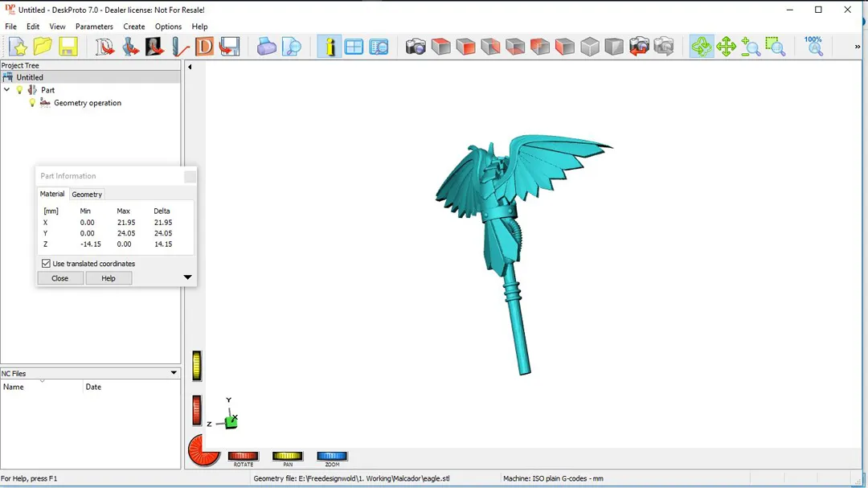Open the File menu
Viewport: 868px width, 488px height.
tap(10, 26)
